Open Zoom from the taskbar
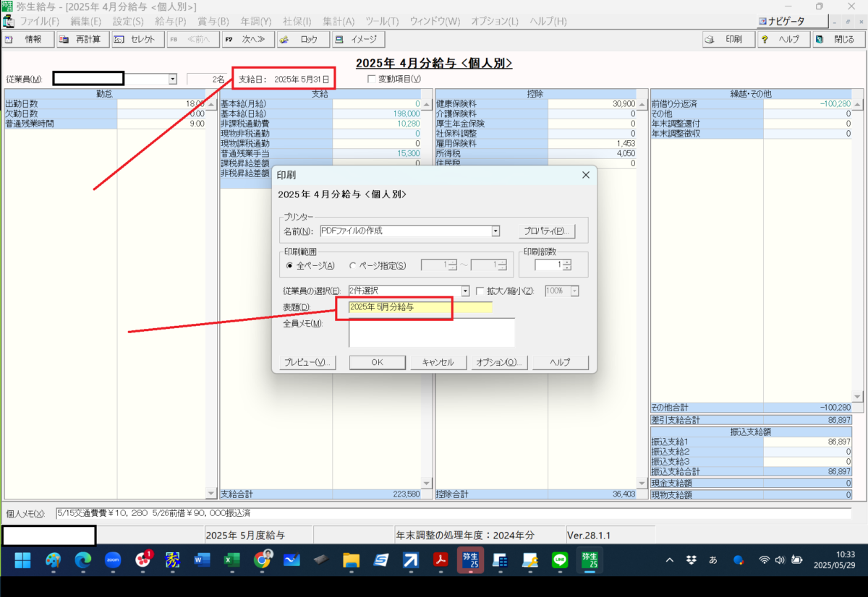868x597 pixels. point(112,559)
